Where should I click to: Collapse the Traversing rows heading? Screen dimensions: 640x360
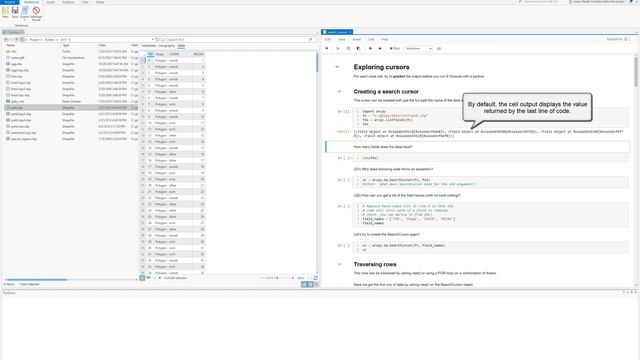[339, 264]
